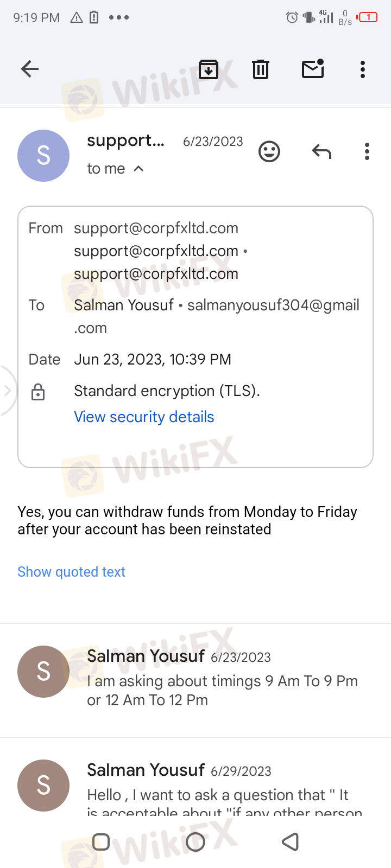Open the top toolbar overflow menu
Viewport: 391px width, 868px height.
(363, 69)
